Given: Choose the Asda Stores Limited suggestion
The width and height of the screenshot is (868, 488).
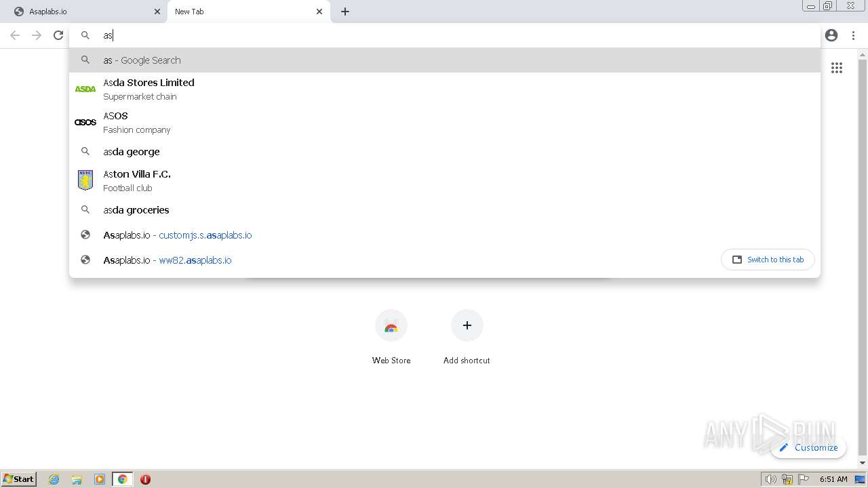Looking at the screenshot, I should 445,89.
